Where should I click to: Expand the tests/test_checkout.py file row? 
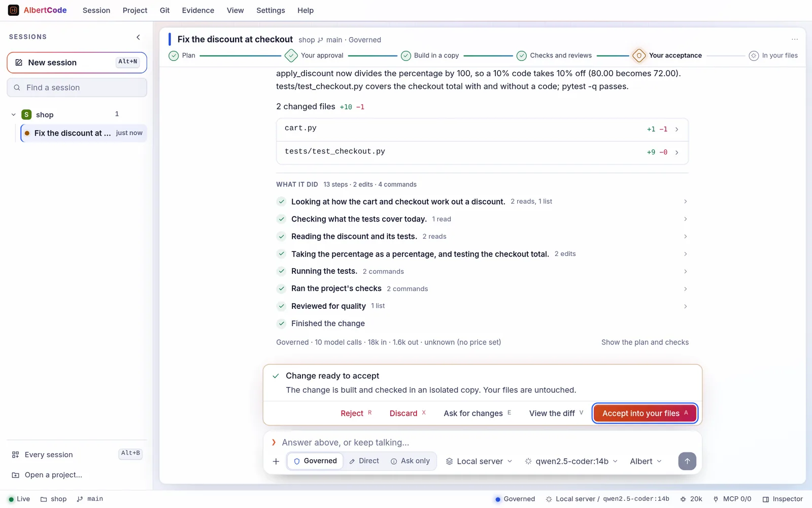(x=483, y=152)
